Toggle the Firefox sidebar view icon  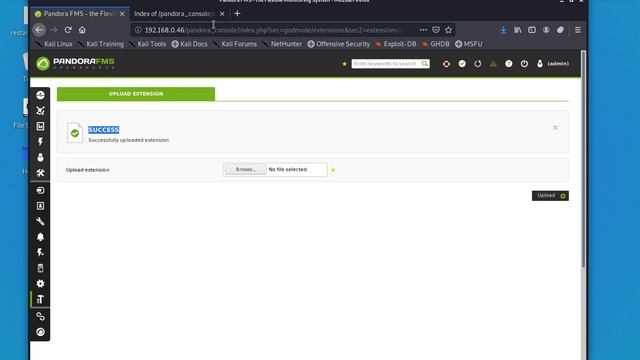(x=531, y=30)
